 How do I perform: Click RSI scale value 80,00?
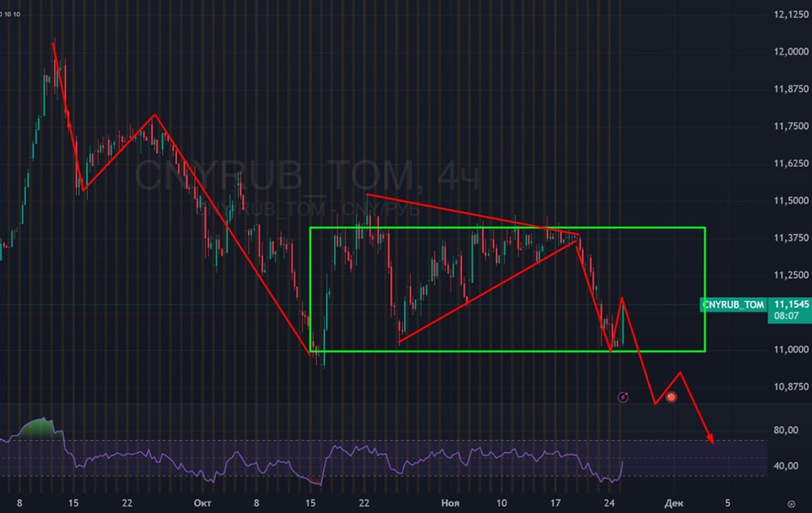(785, 430)
